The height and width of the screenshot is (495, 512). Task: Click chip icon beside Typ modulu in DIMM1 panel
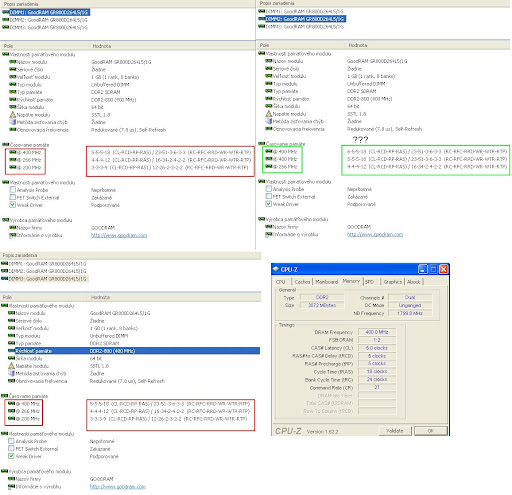(x=13, y=84)
